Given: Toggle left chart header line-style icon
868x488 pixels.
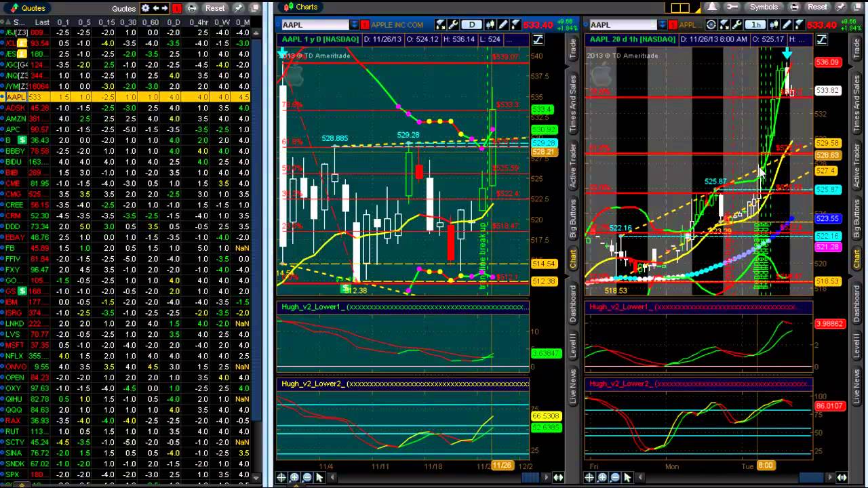Looking at the screenshot, I should pyautogui.click(x=538, y=39).
